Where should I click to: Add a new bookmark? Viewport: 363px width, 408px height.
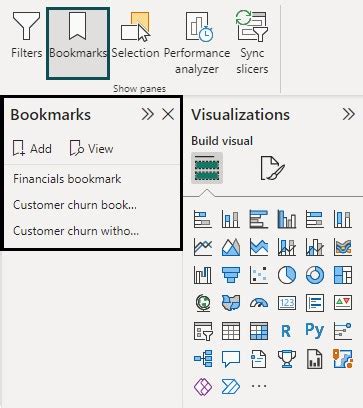(32, 148)
